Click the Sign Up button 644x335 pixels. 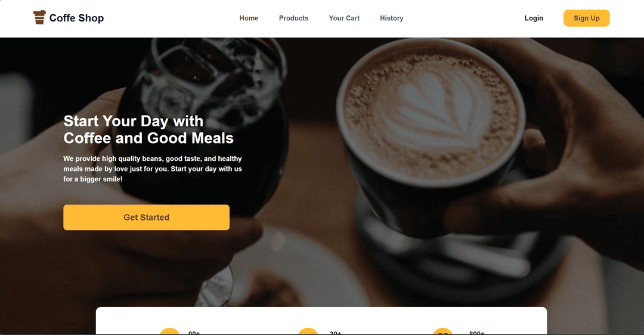click(587, 18)
